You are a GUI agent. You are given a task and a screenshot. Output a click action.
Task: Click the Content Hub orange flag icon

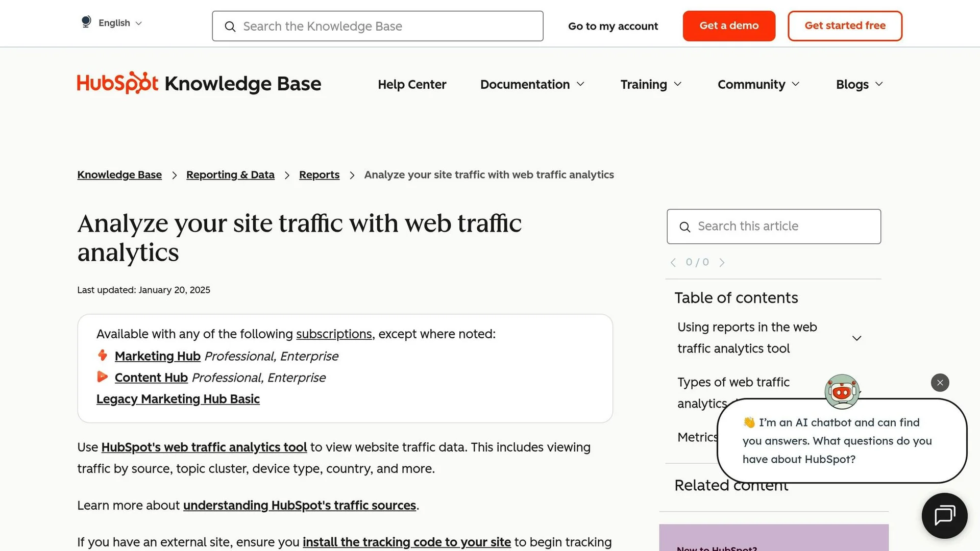coord(102,377)
